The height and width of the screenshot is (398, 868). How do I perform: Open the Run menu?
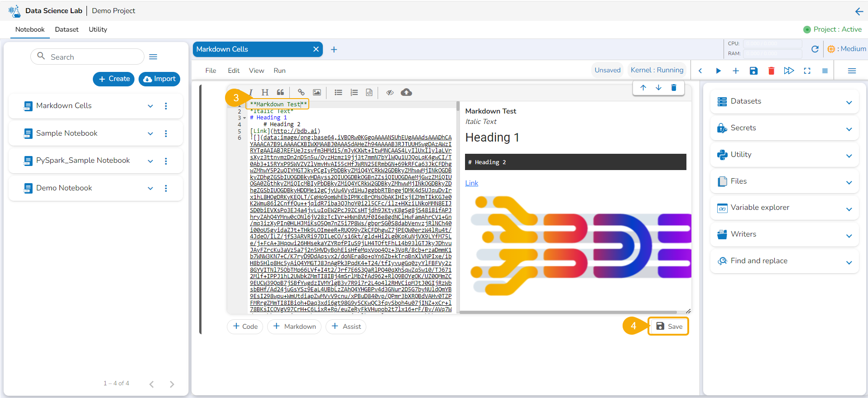pos(279,71)
